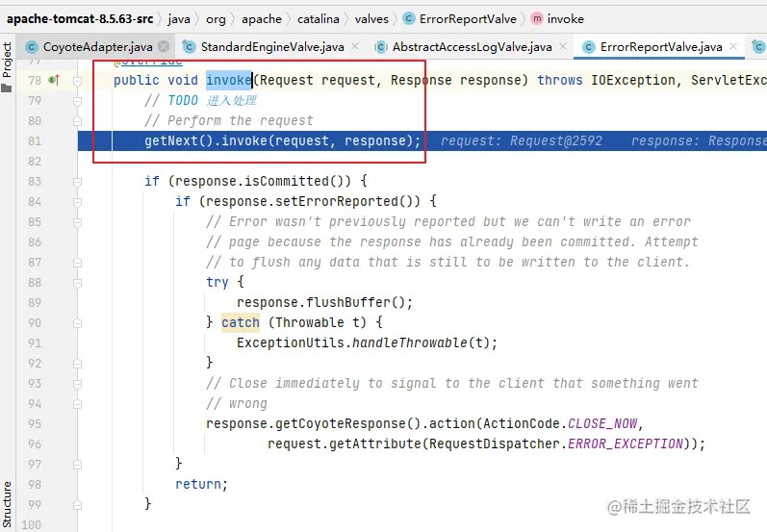767x532 pixels.
Task: Click response.isCommitted() on line 83
Action: point(263,182)
